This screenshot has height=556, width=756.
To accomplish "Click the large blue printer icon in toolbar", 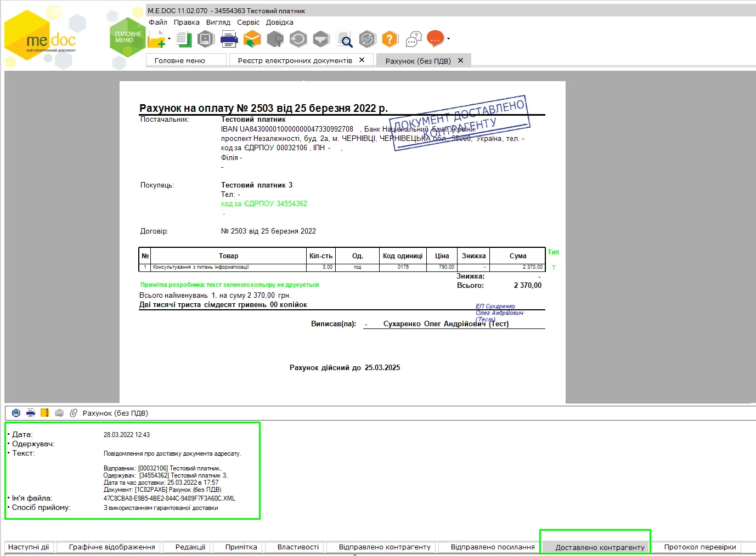I will (x=229, y=39).
